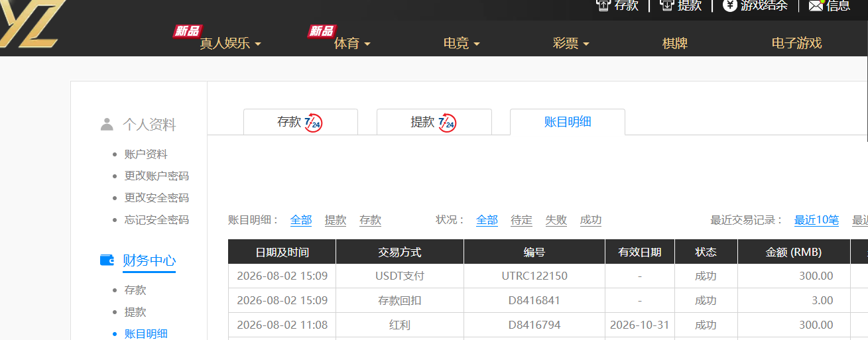Filter 账目明细 by 全部

pyautogui.click(x=301, y=220)
